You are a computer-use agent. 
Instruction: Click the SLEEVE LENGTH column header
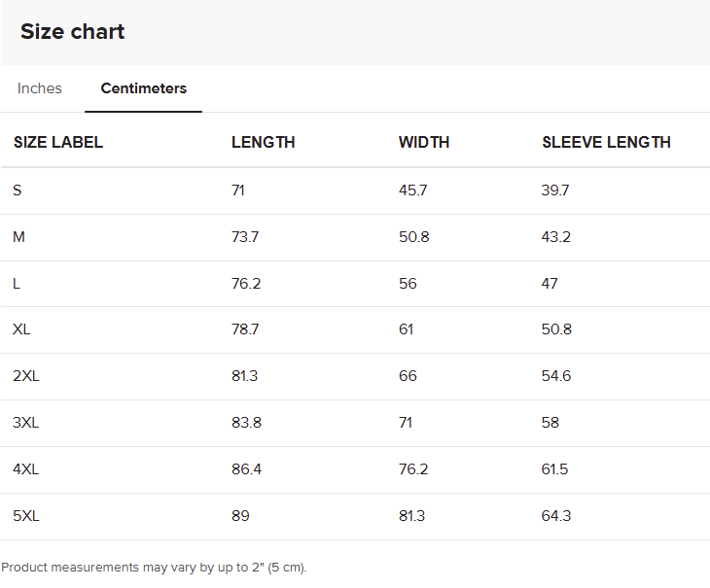[606, 142]
